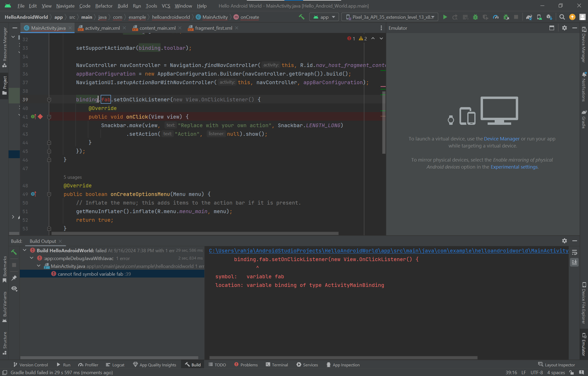
Task: Click the editor's horizontal scrollbar
Action: tap(195, 233)
